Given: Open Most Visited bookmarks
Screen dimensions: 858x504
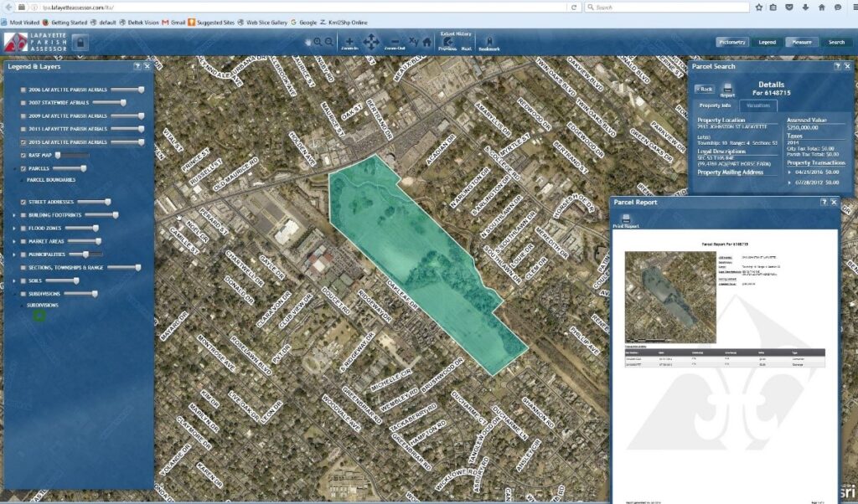Looking at the screenshot, I should pyautogui.click(x=20, y=23).
